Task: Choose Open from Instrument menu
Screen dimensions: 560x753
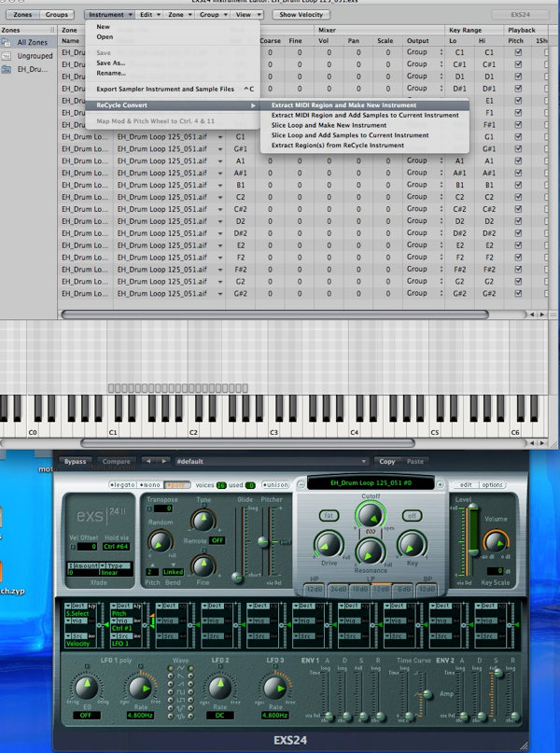Action: 105,37
